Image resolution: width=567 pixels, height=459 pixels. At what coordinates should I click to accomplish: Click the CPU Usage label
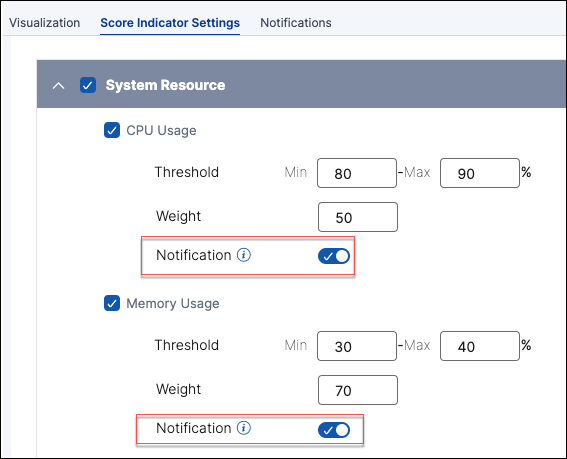(x=161, y=131)
